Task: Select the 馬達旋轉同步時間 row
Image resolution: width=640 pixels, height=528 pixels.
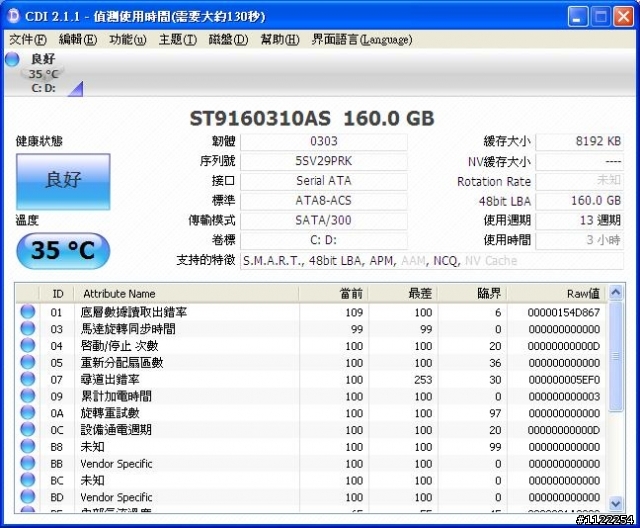Action: point(311,329)
